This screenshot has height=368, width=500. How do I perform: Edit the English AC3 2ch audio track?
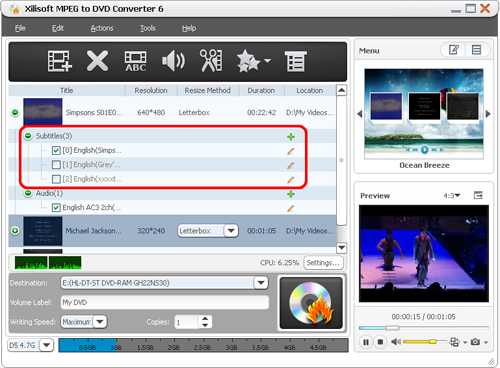291,208
